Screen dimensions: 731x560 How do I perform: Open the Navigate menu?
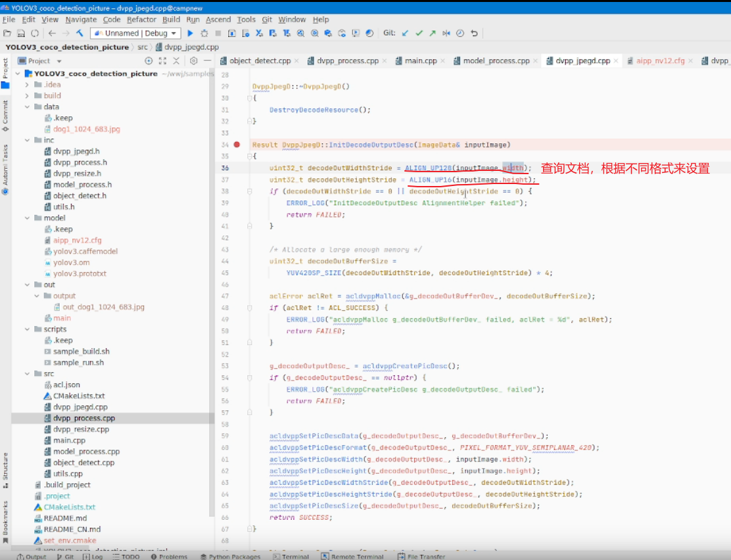pos(81,20)
